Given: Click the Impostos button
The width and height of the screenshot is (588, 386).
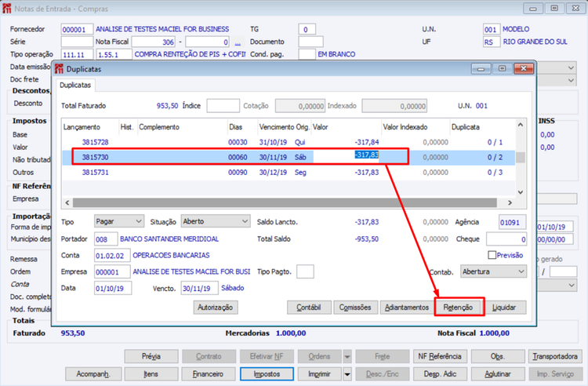Looking at the screenshot, I should [267, 374].
